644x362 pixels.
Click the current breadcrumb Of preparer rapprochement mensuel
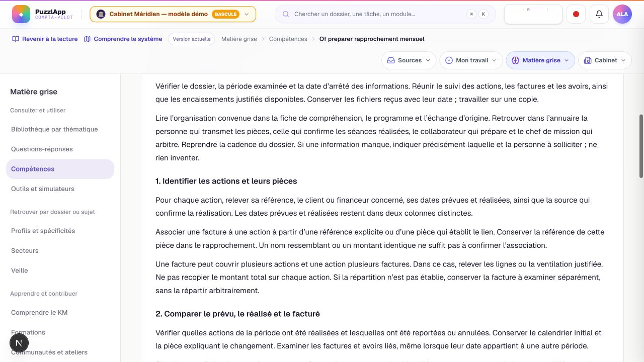tap(372, 39)
